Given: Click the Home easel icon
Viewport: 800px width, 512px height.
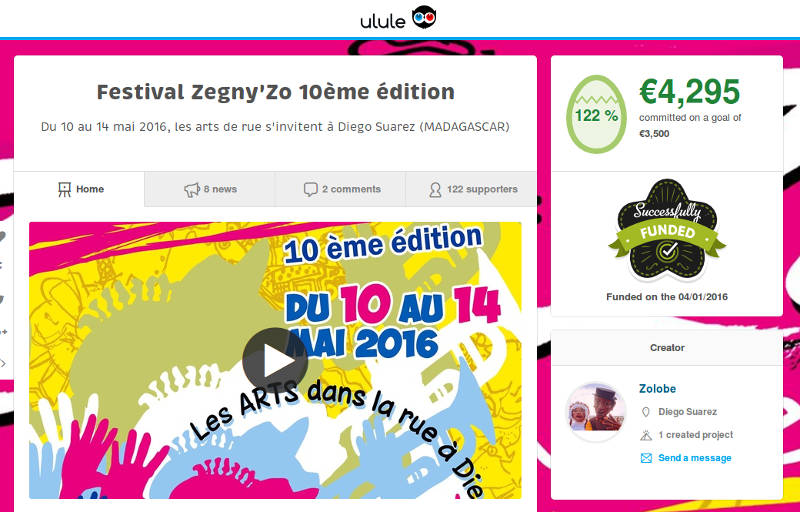Looking at the screenshot, I should [64, 190].
